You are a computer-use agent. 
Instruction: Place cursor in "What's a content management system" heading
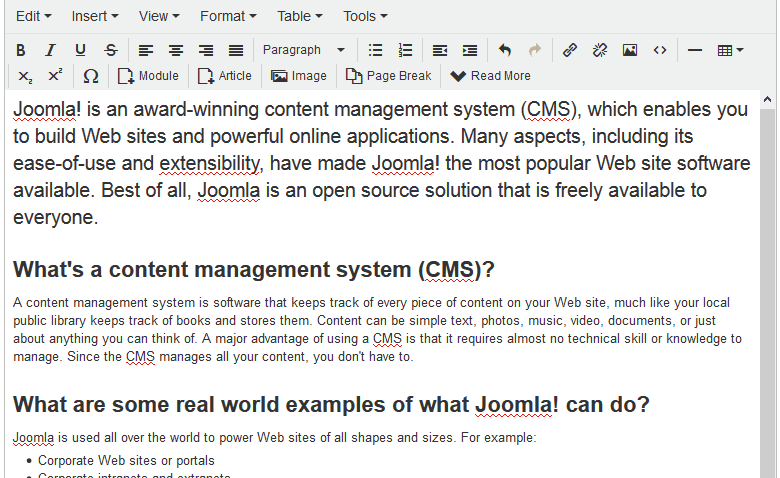click(x=254, y=270)
